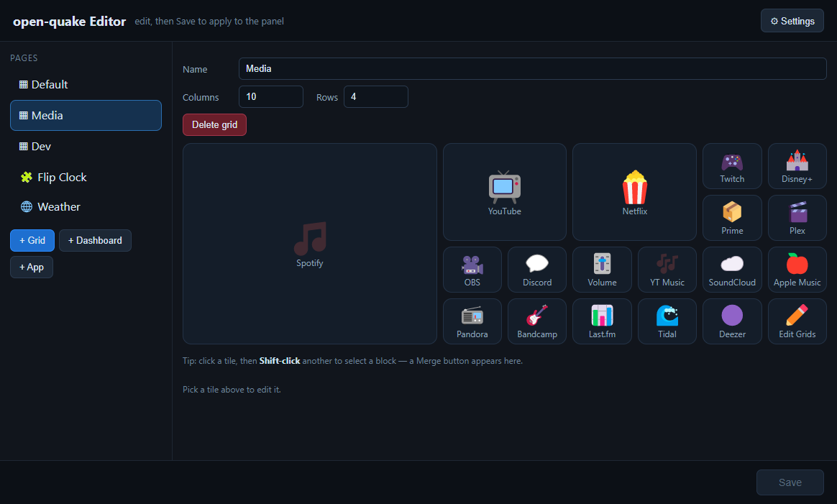
Task: Click the Rows number field
Action: click(376, 96)
